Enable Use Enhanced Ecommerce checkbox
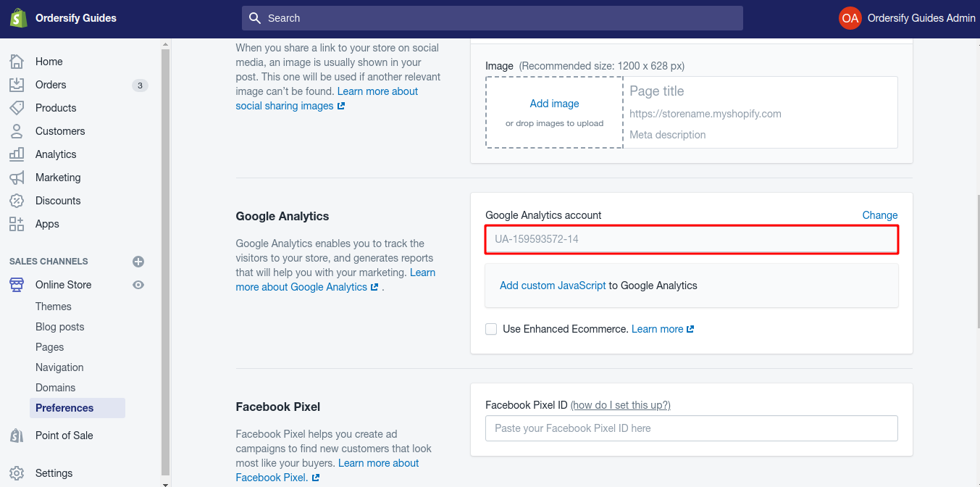This screenshot has width=980, height=487. coord(491,329)
